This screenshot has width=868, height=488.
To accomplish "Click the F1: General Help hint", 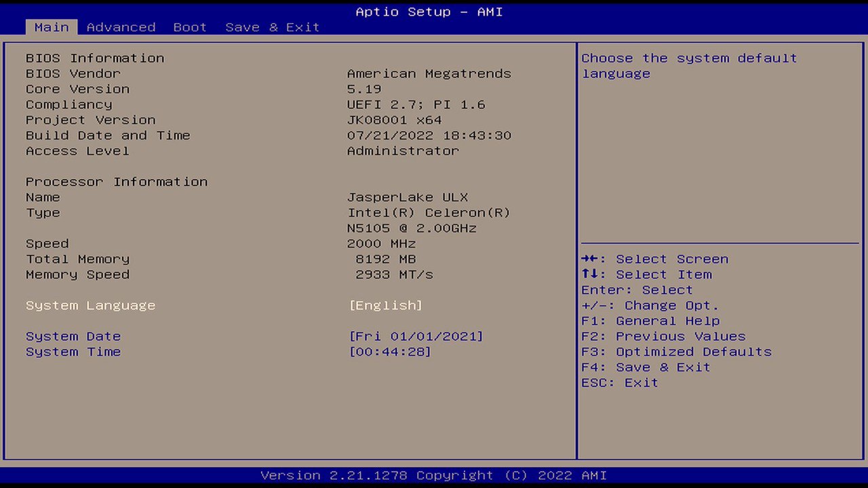I will [x=650, y=321].
